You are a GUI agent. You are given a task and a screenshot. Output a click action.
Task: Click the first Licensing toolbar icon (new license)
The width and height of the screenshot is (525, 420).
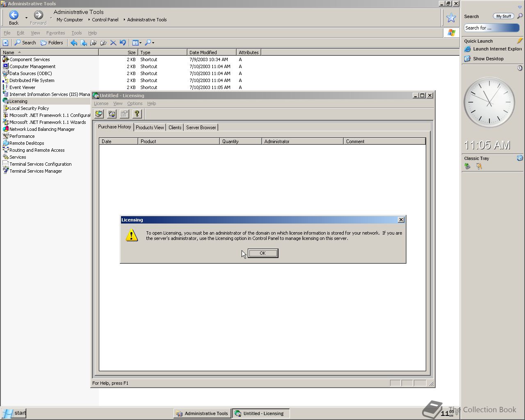[x=99, y=114]
